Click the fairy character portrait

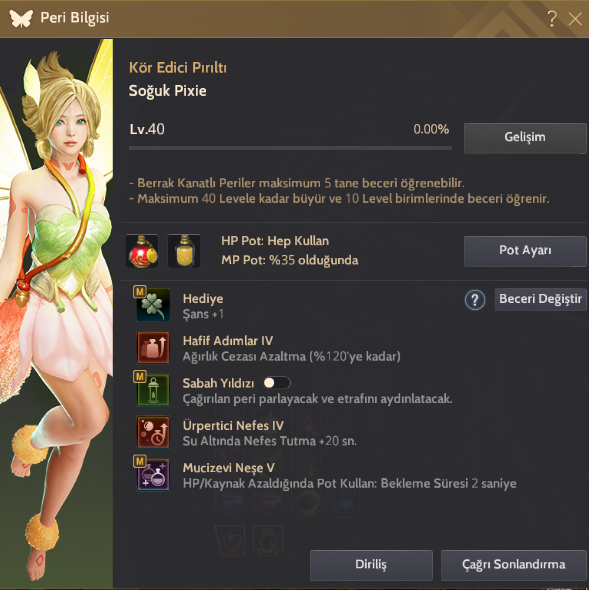[56, 313]
